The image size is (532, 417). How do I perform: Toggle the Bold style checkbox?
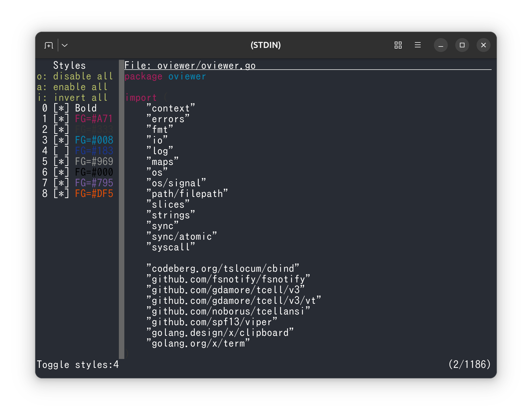tap(61, 108)
